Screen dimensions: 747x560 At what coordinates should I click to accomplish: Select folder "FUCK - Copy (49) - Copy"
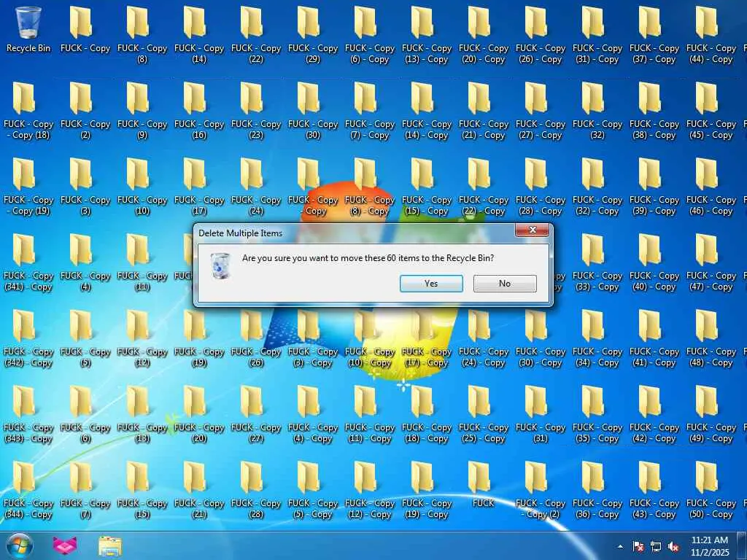click(711, 414)
